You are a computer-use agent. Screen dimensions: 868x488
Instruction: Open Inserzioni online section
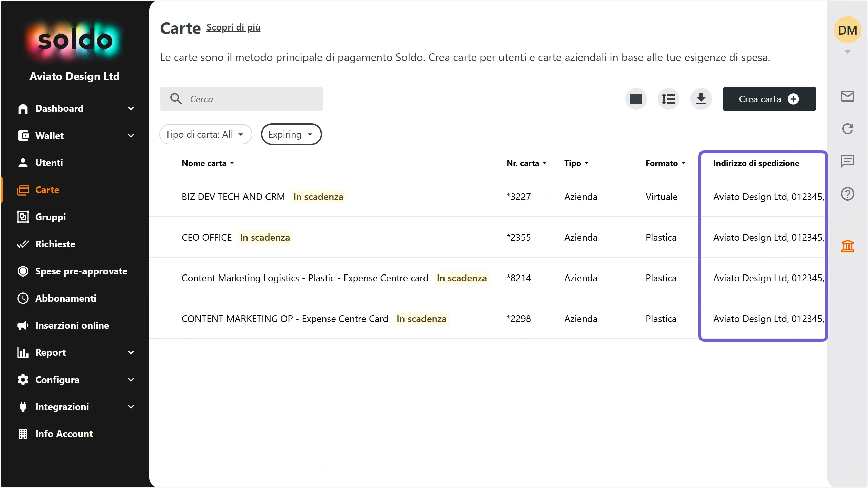click(x=72, y=325)
